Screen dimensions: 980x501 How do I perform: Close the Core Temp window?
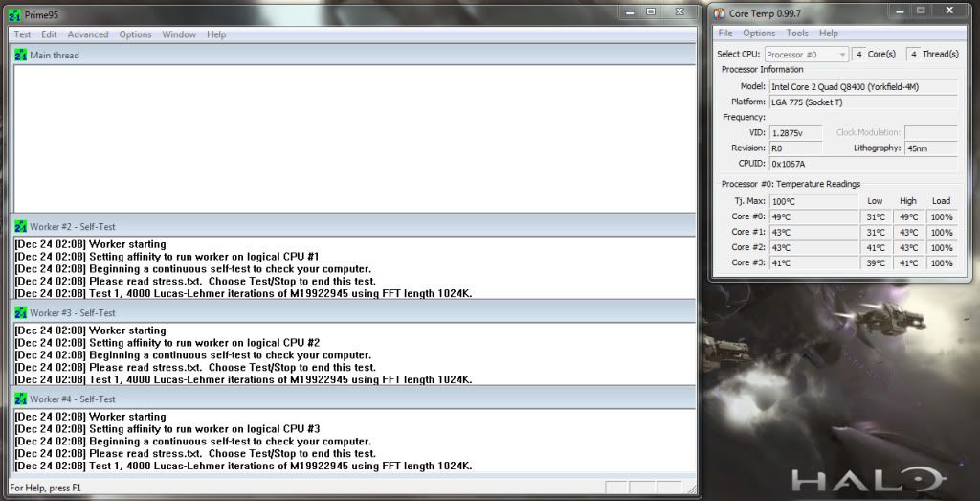pyautogui.click(x=949, y=11)
